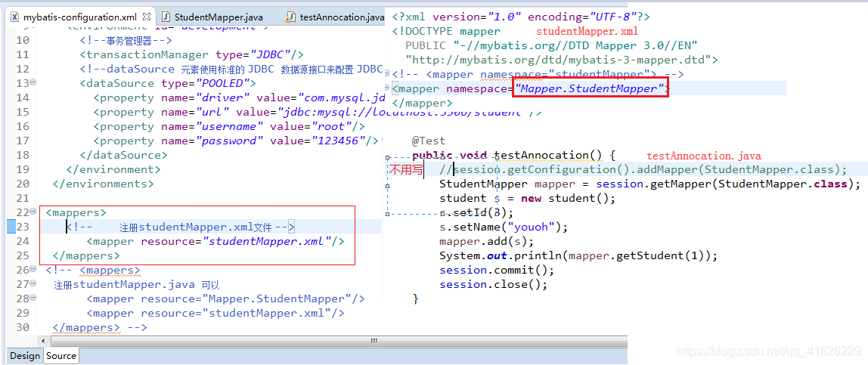The width and height of the screenshot is (868, 365).
Task: Click mapper resource="studentMapper.xml" on line 29
Action: coord(215,313)
